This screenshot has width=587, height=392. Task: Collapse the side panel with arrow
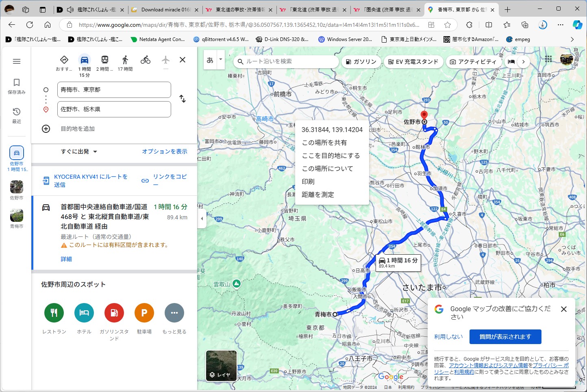tap(202, 219)
